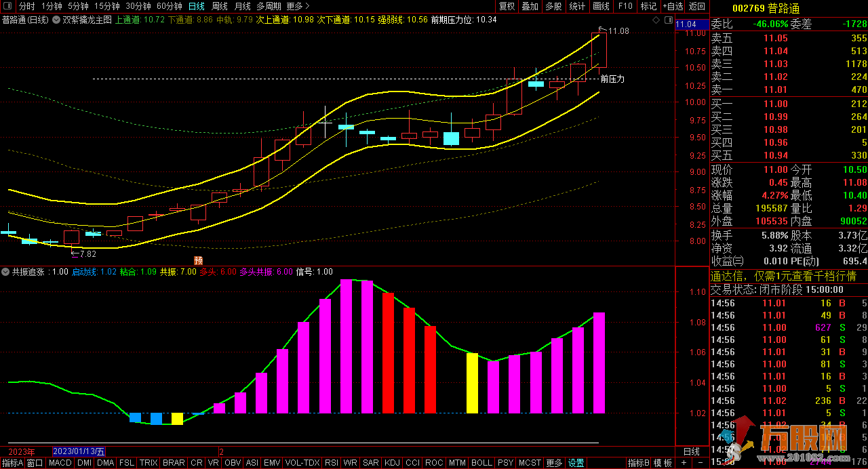Viewport: 868px width, 469px height.
Task: Click the 预 forecast marker icon
Action: point(199,260)
